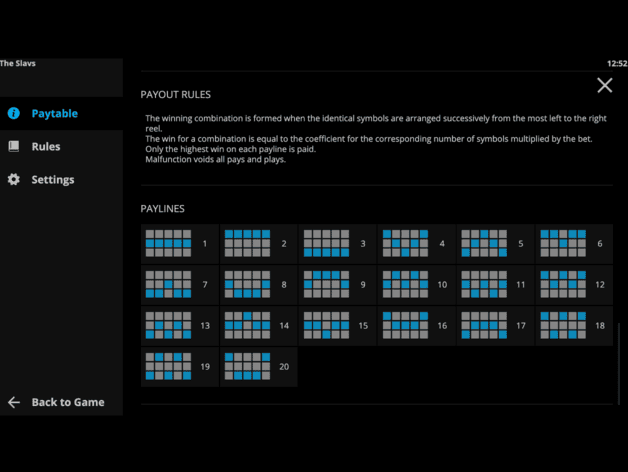Image resolution: width=628 pixels, height=472 pixels.
Task: Select payline 20 diagram
Action: tap(248, 367)
